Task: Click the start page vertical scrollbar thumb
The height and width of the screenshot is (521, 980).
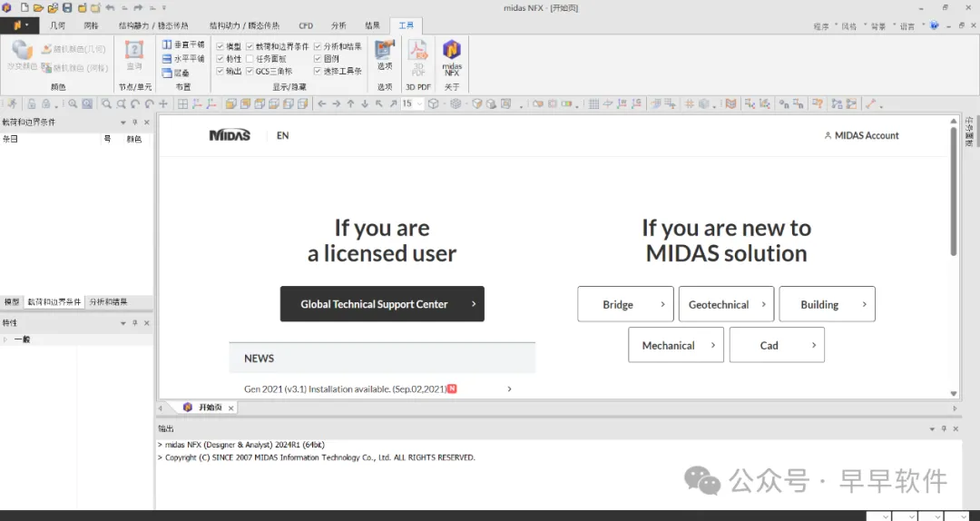Action: pyautogui.click(x=954, y=191)
